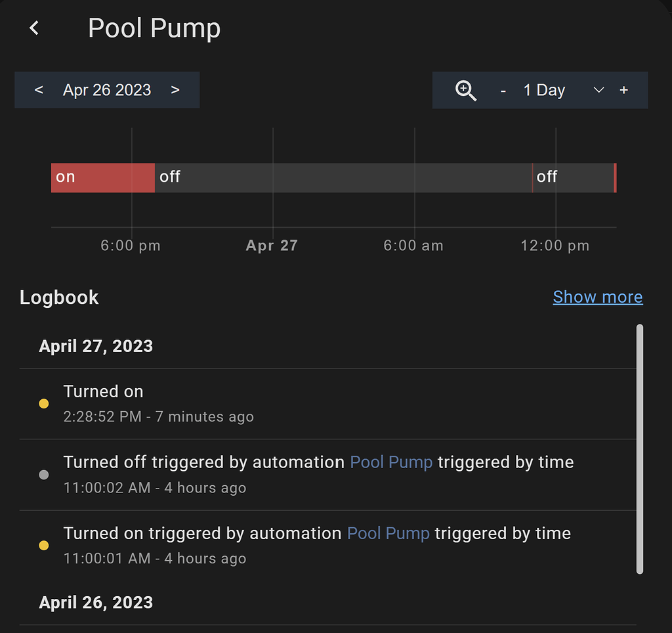This screenshot has width=672, height=633.
Task: Open Pool Pump automation from turned on entry
Action: (388, 533)
